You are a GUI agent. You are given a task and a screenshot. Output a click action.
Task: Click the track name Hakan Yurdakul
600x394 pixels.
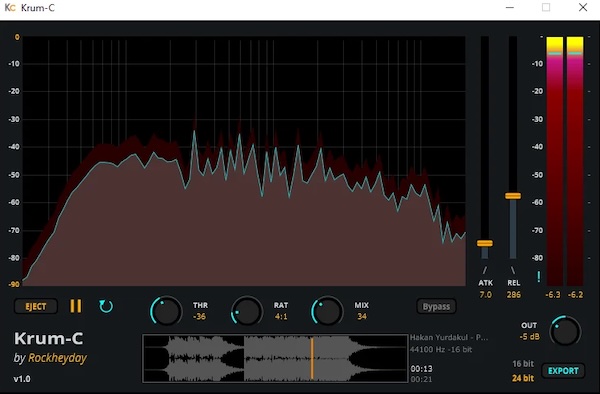449,337
